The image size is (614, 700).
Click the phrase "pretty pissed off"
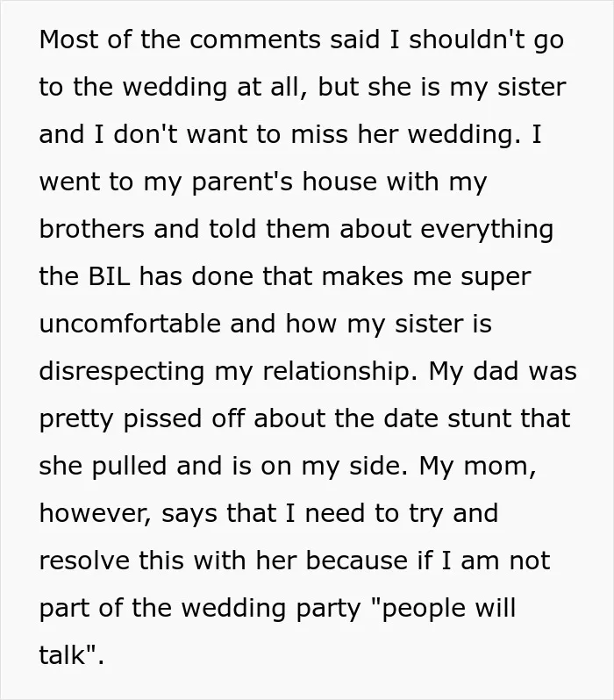(x=142, y=419)
